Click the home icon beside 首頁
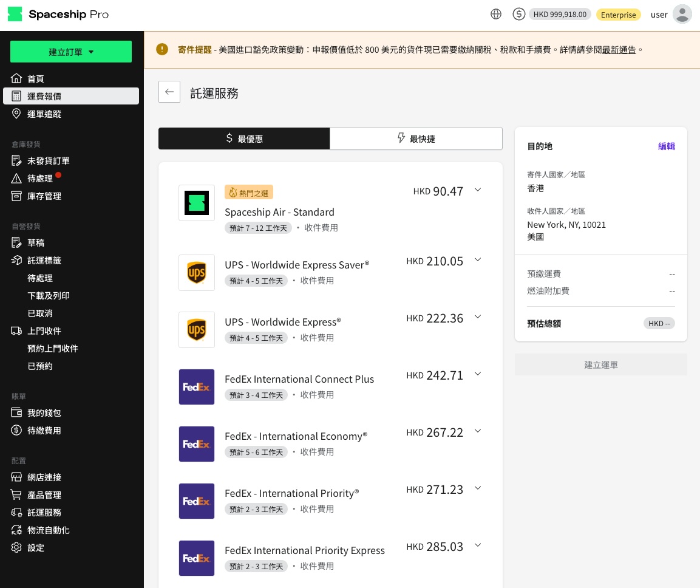The height and width of the screenshot is (588, 700). point(16,78)
